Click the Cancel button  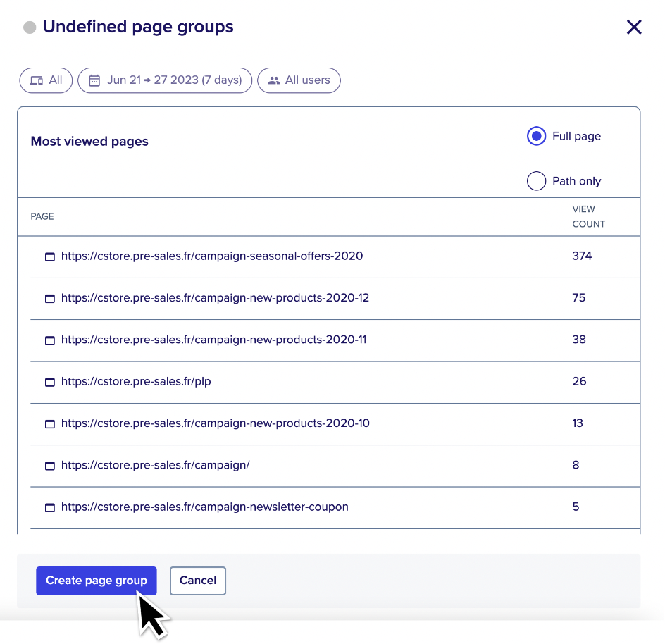(x=198, y=581)
